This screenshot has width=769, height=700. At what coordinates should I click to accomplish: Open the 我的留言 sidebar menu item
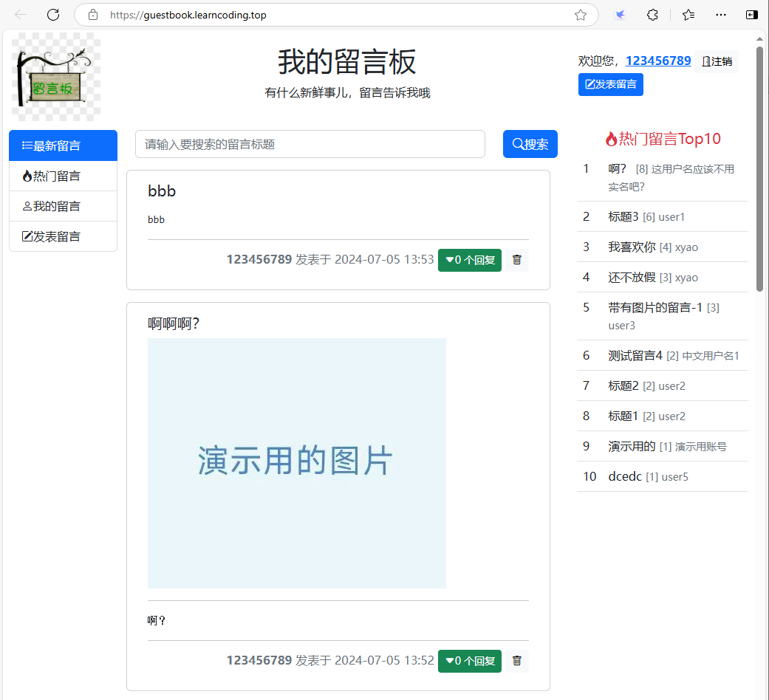coord(63,206)
